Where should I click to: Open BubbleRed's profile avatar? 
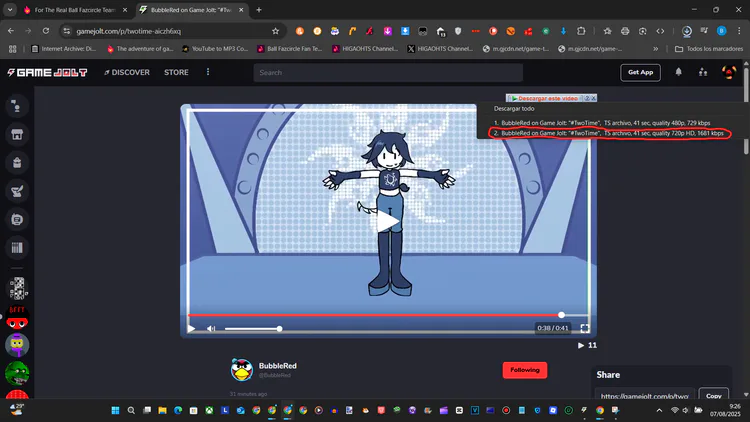point(242,369)
